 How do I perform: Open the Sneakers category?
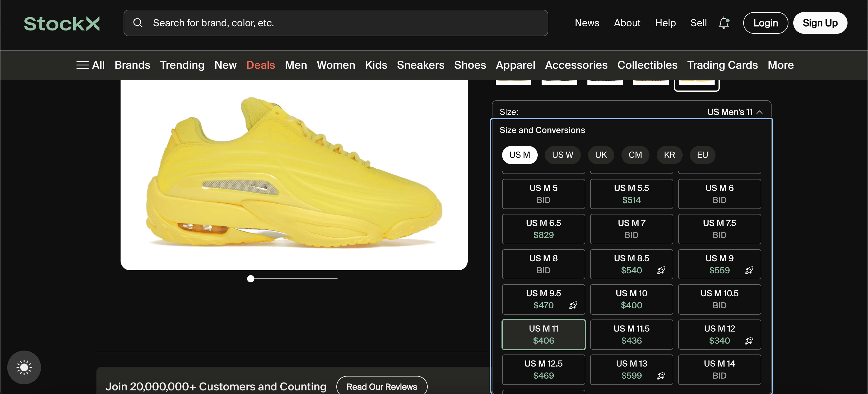tap(420, 65)
